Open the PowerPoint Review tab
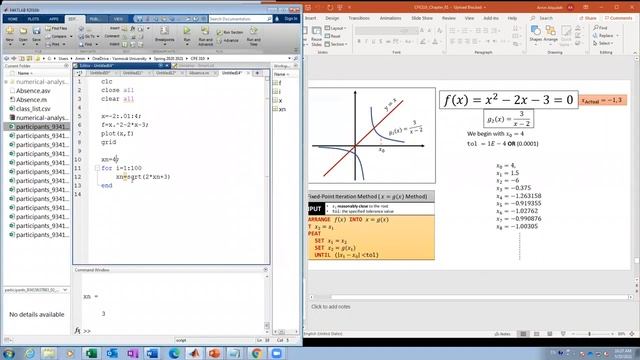This screenshot has width=640, height=360. point(449,18)
